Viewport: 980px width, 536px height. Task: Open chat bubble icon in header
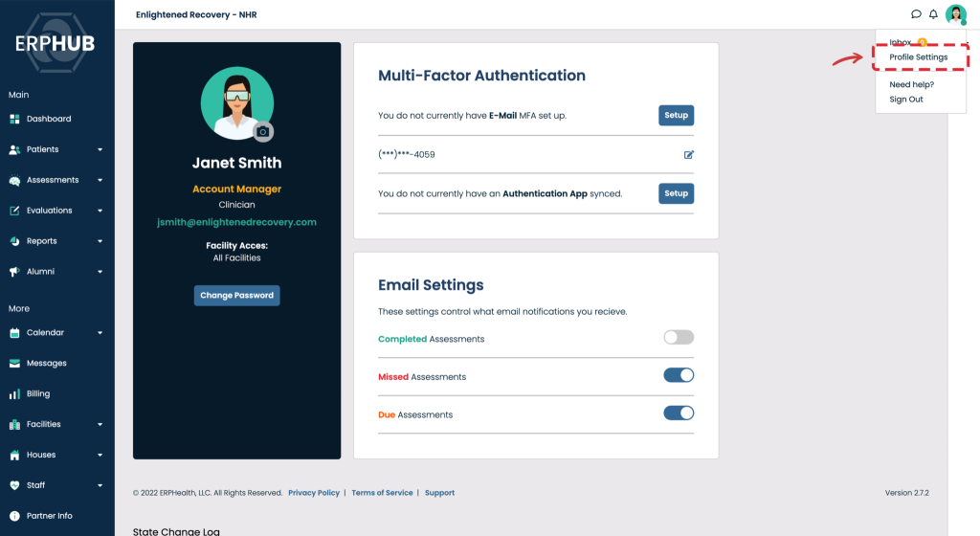point(916,14)
